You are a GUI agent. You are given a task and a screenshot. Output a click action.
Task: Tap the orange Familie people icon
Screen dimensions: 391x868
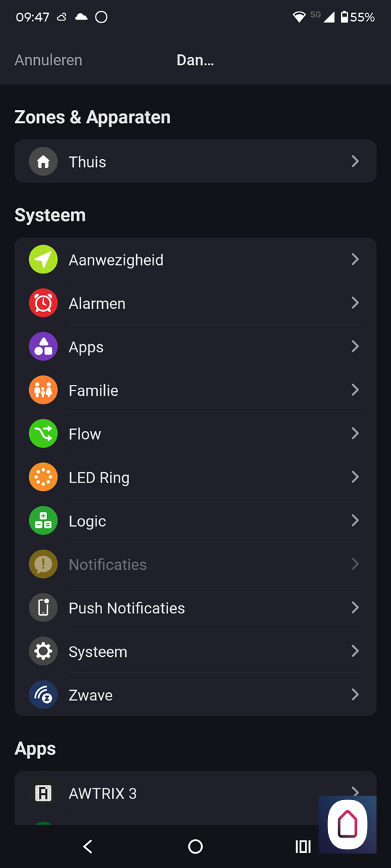[43, 391]
